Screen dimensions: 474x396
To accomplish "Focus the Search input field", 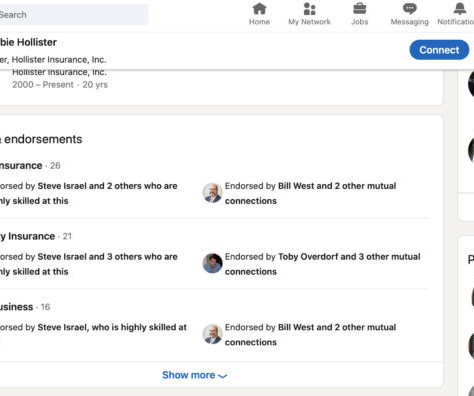I will [x=74, y=15].
